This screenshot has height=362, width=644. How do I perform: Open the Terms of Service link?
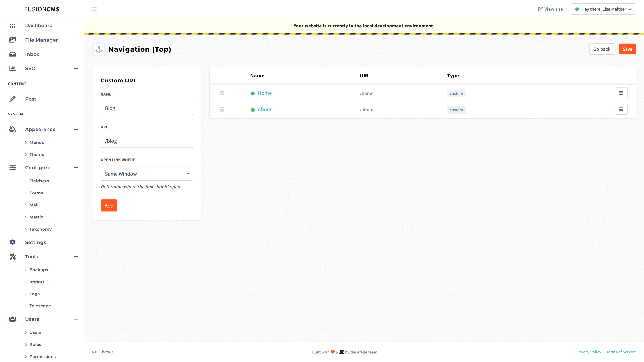tap(621, 352)
